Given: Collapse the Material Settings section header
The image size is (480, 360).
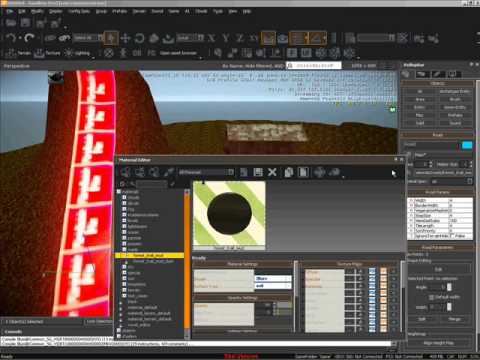Looking at the screenshot, I should tap(243, 264).
